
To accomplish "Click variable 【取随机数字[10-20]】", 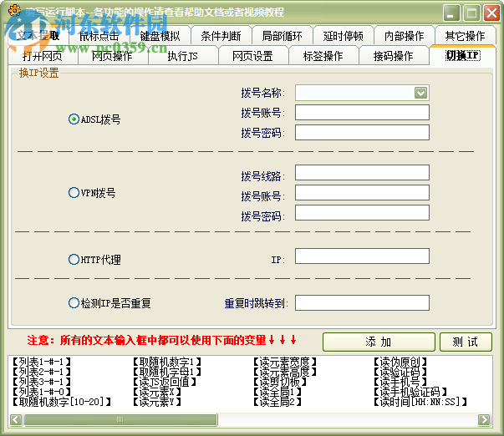I will click(61, 402).
